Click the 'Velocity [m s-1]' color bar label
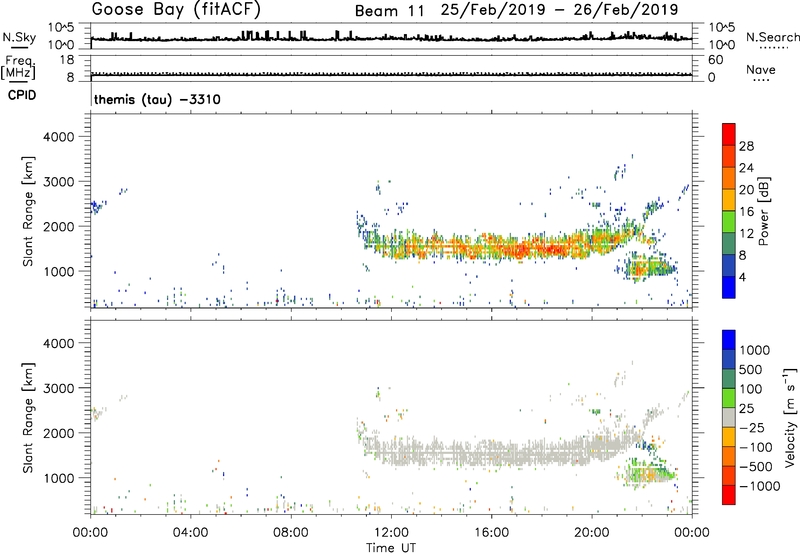Viewport: 800px width, 554px height. 790,417
